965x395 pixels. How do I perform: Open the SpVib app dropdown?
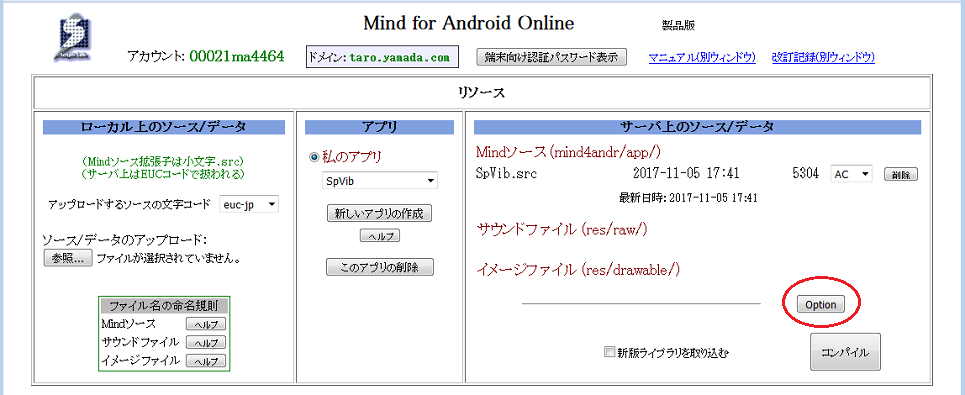(380, 182)
